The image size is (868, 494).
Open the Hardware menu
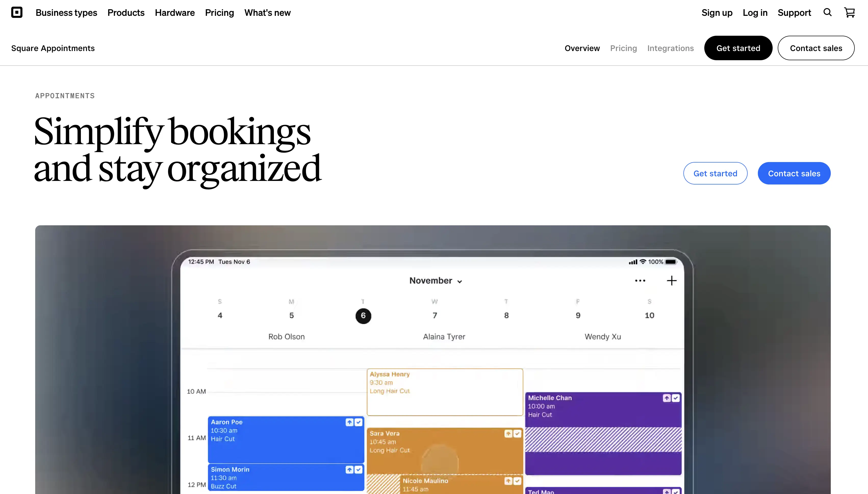[x=175, y=13]
